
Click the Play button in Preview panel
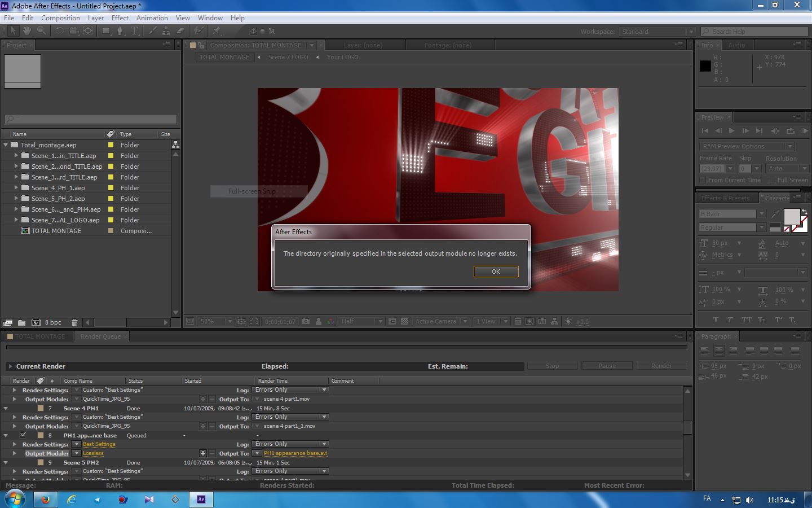732,131
